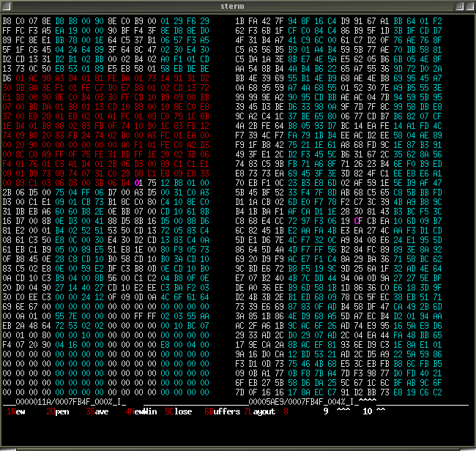
Task: Click the last byte C2 in right pane
Action: (x=458, y=392)
